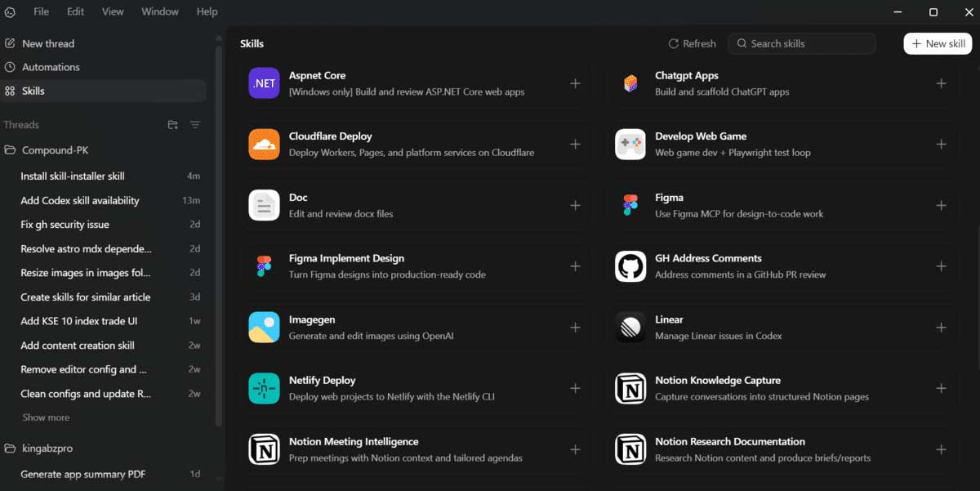This screenshot has width=980, height=491.
Task: Install Cloudflare Deploy using its plus icon
Action: point(575,145)
